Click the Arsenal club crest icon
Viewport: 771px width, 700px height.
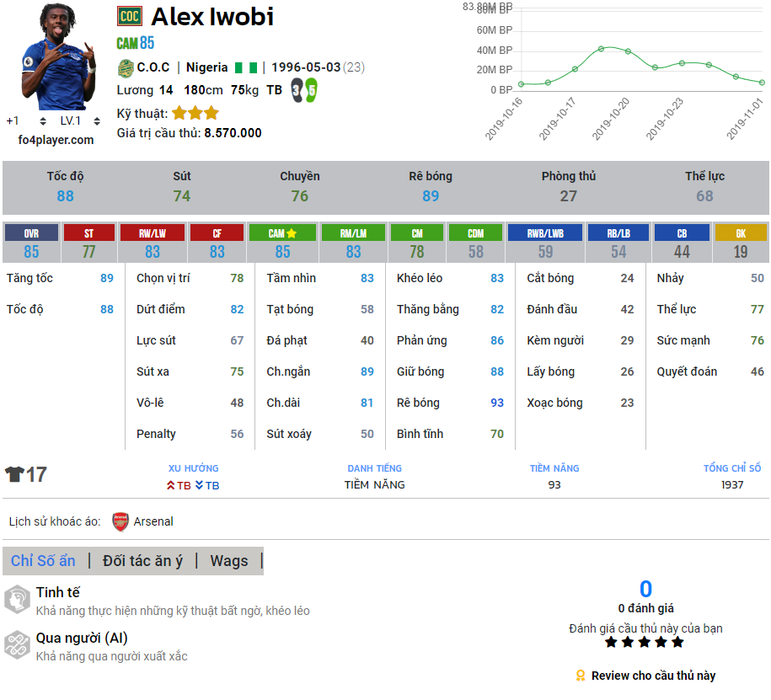pyautogui.click(x=120, y=521)
